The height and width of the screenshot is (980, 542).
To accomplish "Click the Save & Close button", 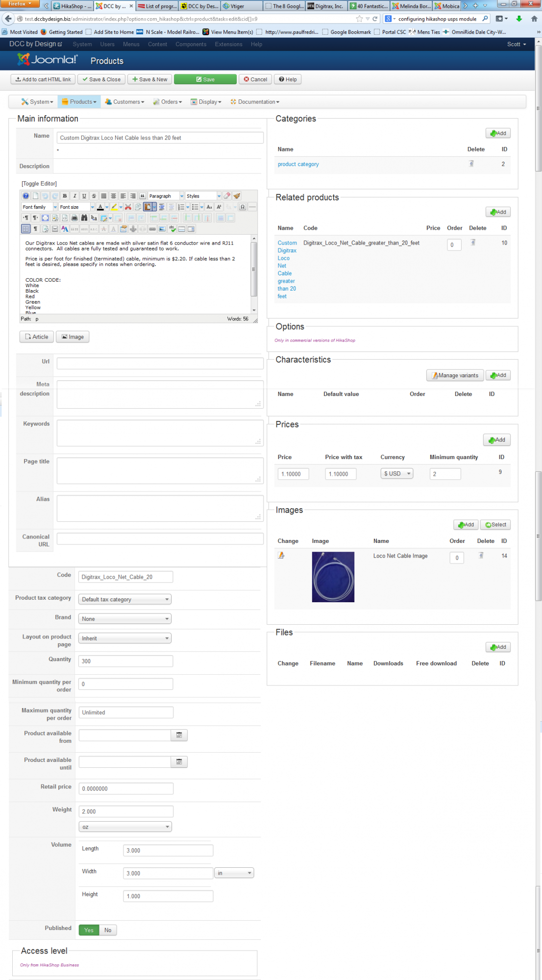I will point(101,79).
